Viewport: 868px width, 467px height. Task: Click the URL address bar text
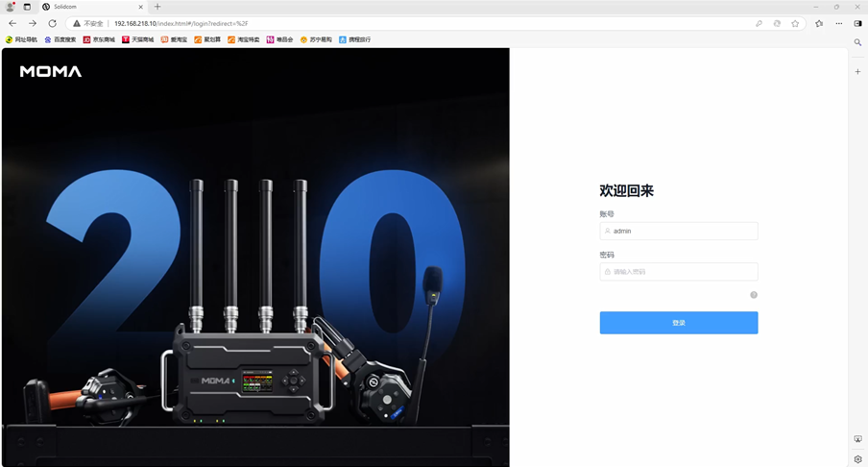181,24
